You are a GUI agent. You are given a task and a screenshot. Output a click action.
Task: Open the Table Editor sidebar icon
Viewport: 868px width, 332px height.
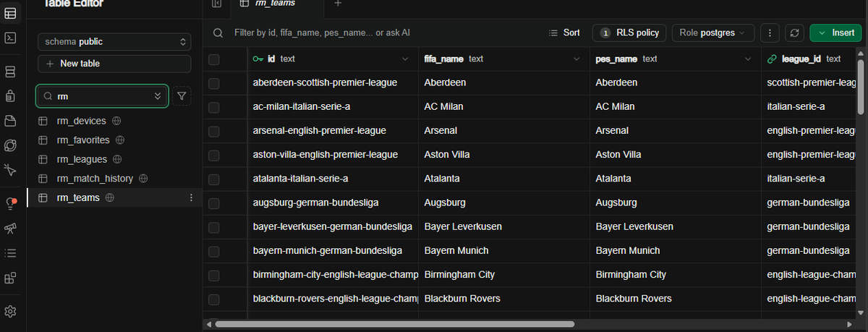pyautogui.click(x=10, y=13)
